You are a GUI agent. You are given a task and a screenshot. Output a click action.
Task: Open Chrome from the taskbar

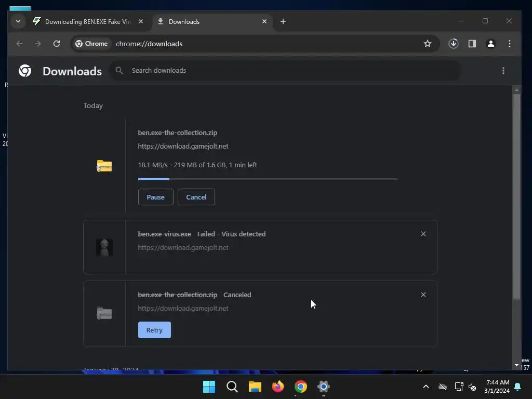point(301,387)
